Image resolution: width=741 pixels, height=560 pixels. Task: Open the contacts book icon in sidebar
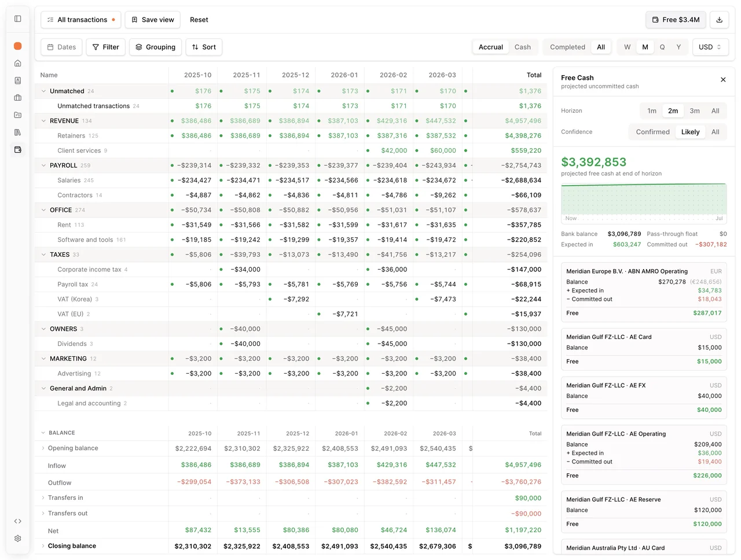tap(18, 80)
